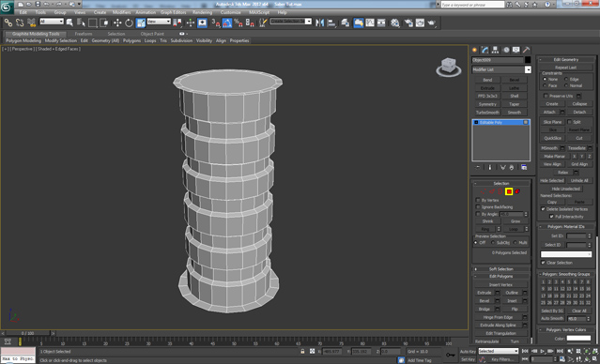This screenshot has height=364, width=600.
Task: Open the Edit menu
Action: point(23,12)
